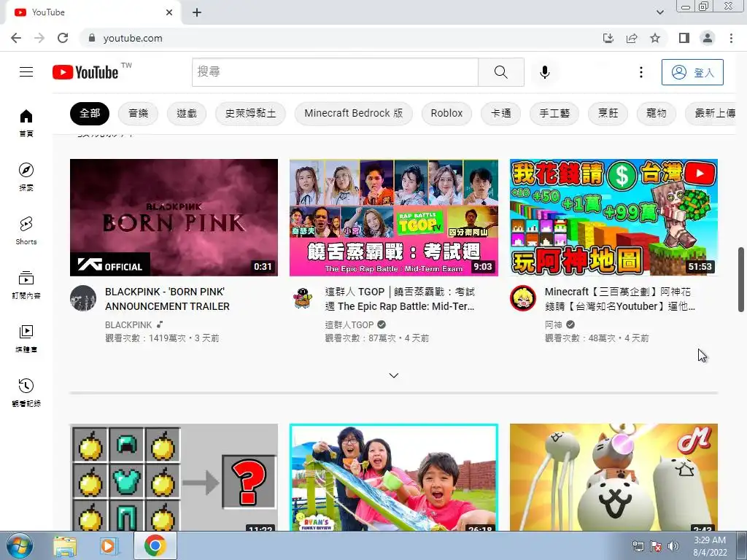Select the 全部 filter chip
The width and height of the screenshot is (747, 560).
90,113
